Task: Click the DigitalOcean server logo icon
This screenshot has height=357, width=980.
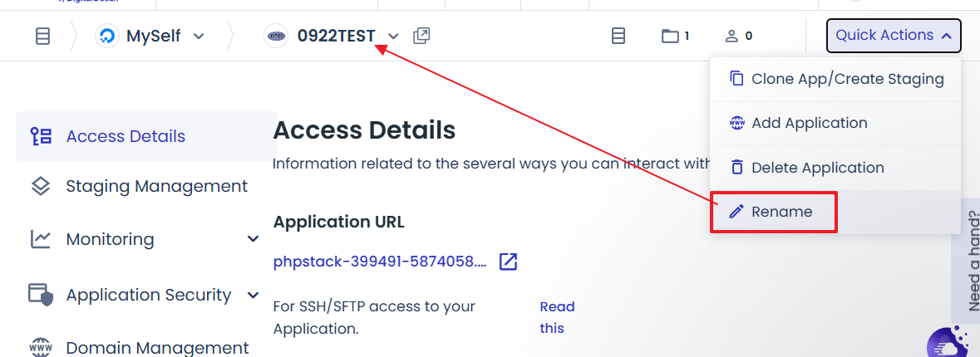Action: pyautogui.click(x=107, y=37)
